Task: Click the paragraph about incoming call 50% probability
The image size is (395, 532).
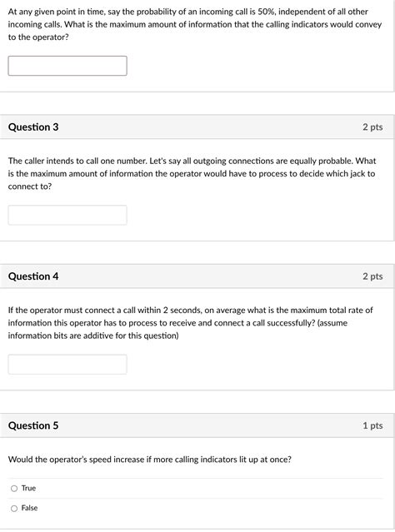Action: tap(195, 24)
